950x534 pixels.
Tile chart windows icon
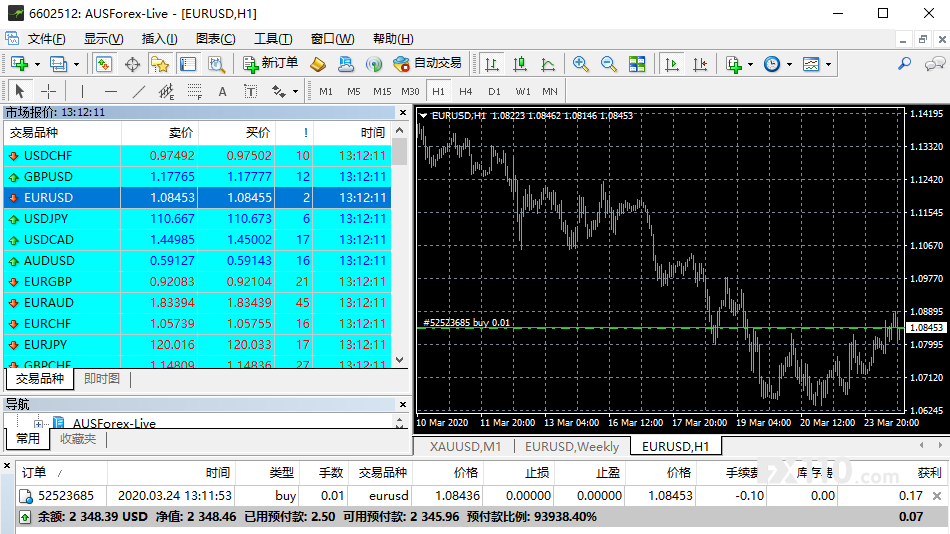(637, 64)
